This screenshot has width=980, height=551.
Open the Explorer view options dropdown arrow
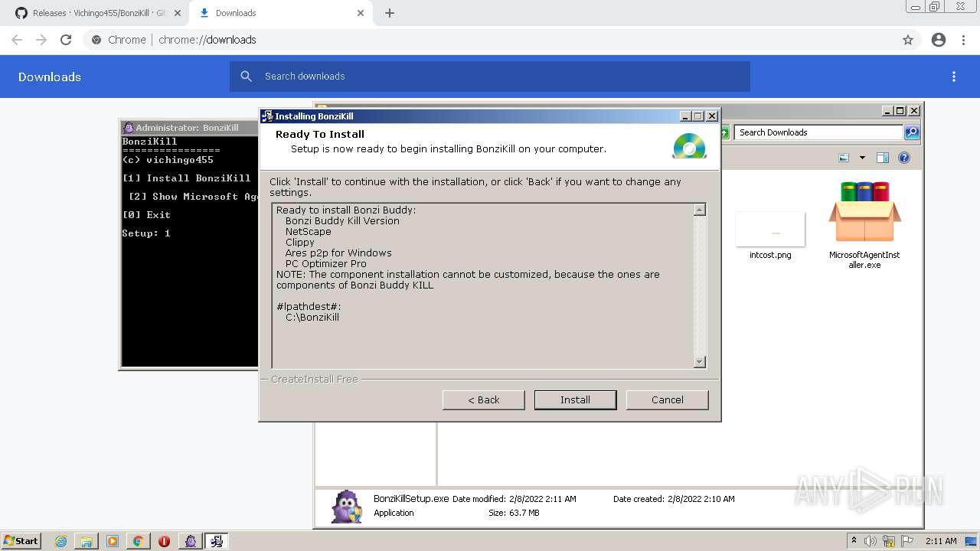tap(862, 158)
